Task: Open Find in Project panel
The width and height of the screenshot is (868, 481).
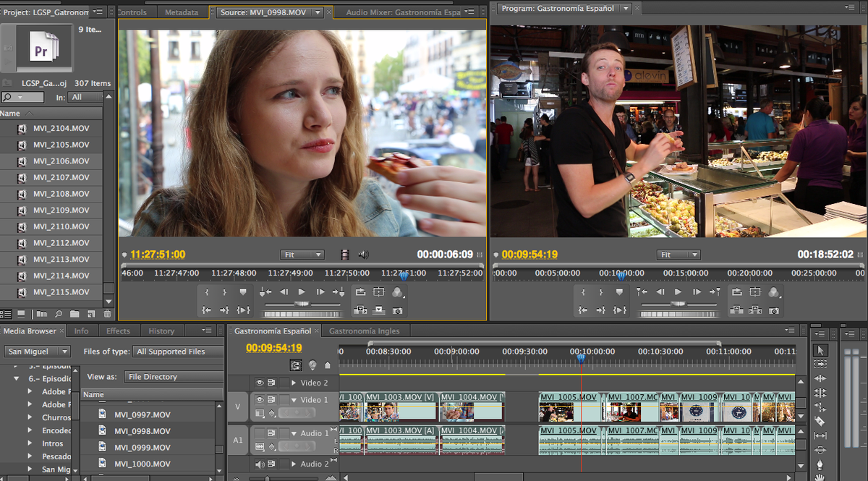Action: (57, 314)
